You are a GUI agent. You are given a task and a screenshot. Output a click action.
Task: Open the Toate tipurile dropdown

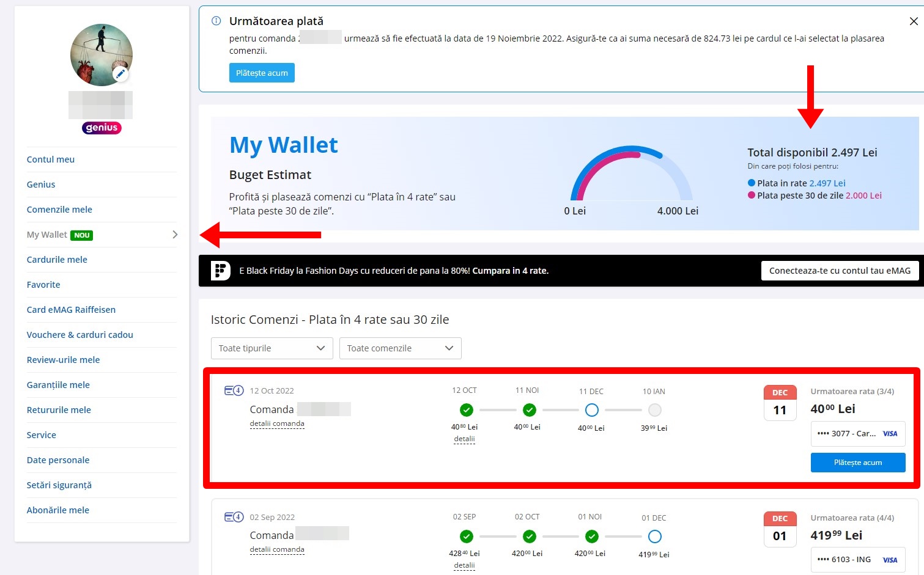(272, 348)
